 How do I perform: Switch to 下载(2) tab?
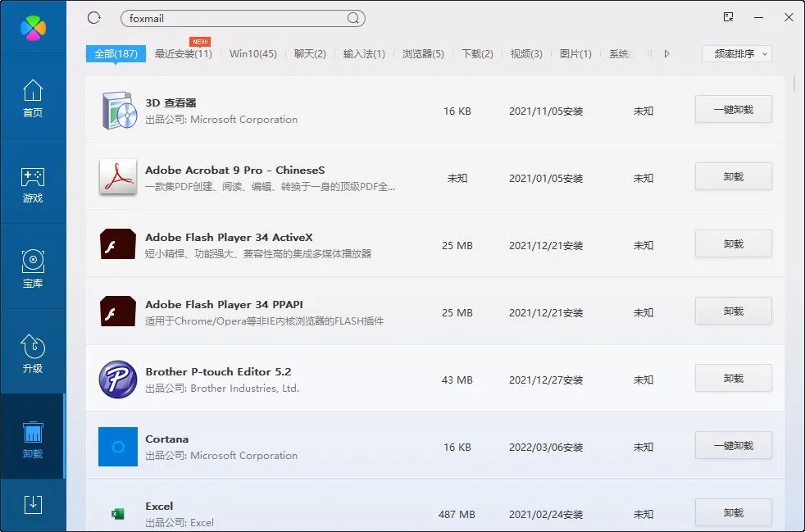(477, 54)
